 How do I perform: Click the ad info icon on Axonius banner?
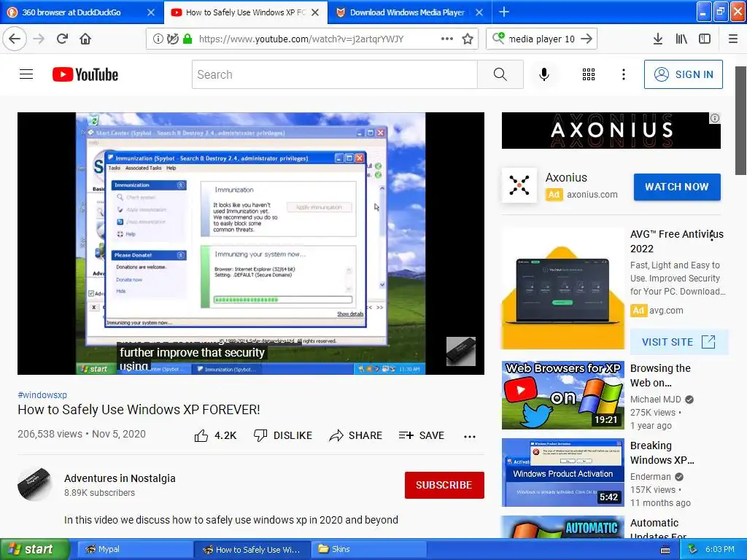(715, 118)
